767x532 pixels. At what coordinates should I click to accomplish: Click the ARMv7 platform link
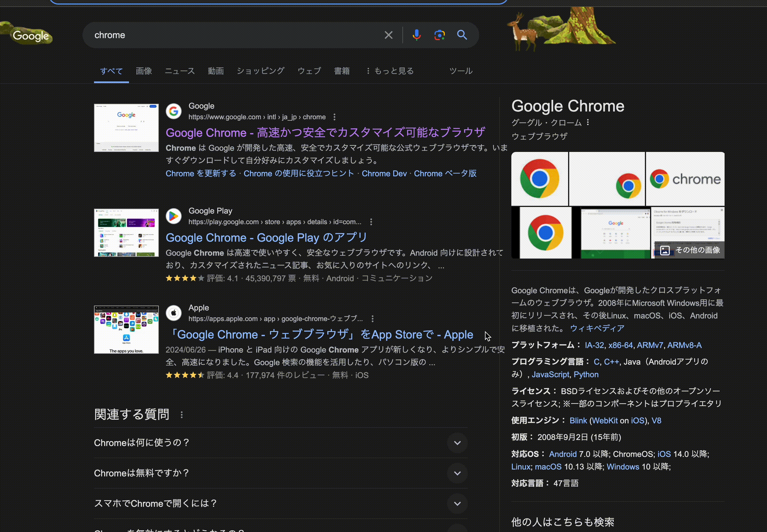[650, 345]
